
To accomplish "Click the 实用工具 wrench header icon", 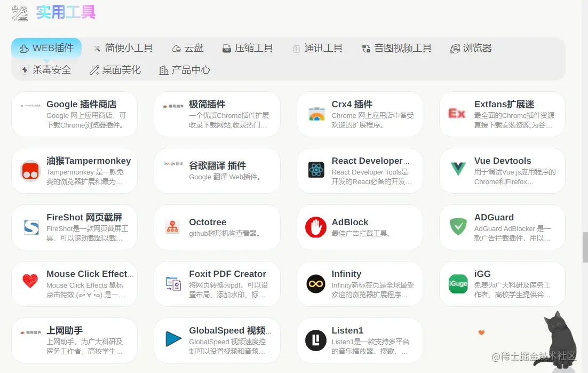I will tap(20, 13).
